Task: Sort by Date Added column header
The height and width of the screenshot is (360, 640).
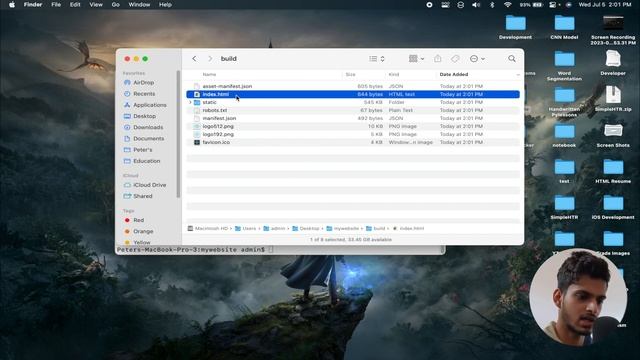Action: click(453, 74)
